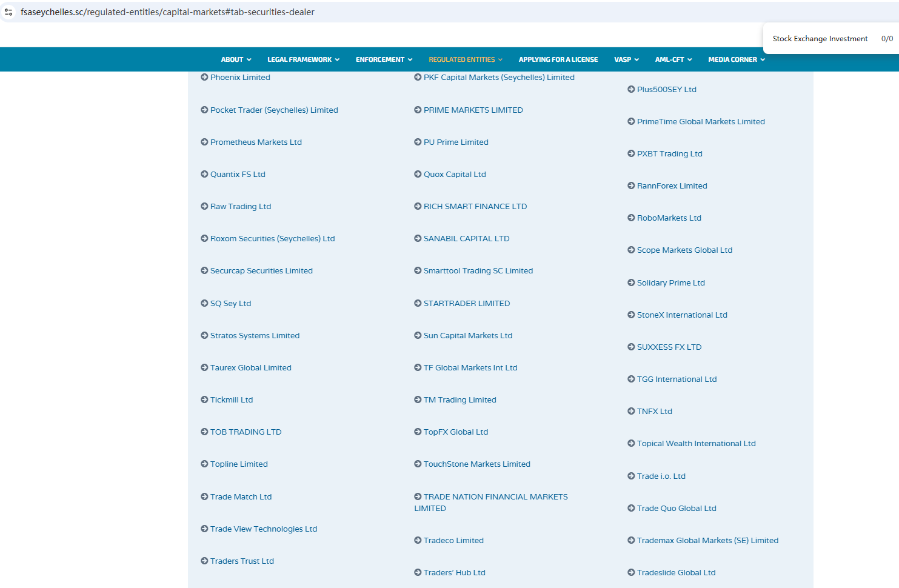The width and height of the screenshot is (899, 588).
Task: Open RannForex Limited link
Action: click(672, 185)
